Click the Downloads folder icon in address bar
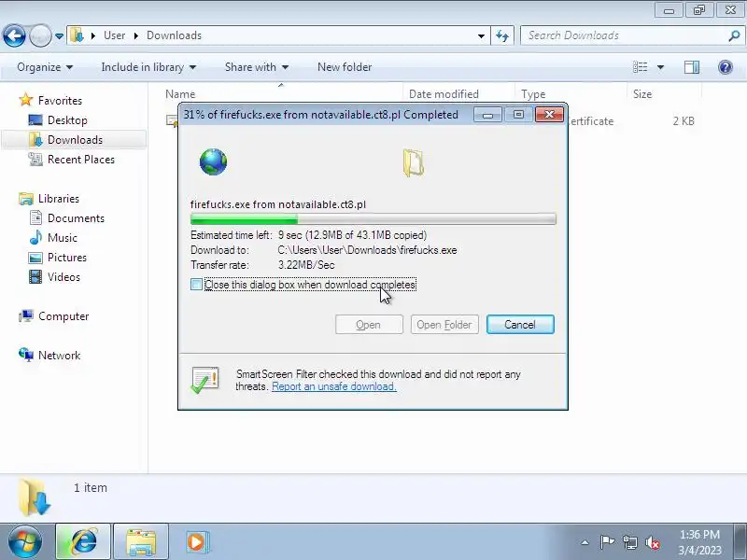Viewport: 747px width, 560px height. point(77,35)
